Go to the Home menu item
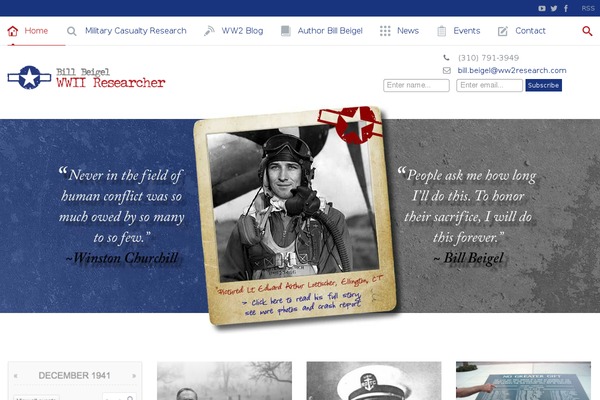Viewport: 600px width, 400px height. (36, 31)
